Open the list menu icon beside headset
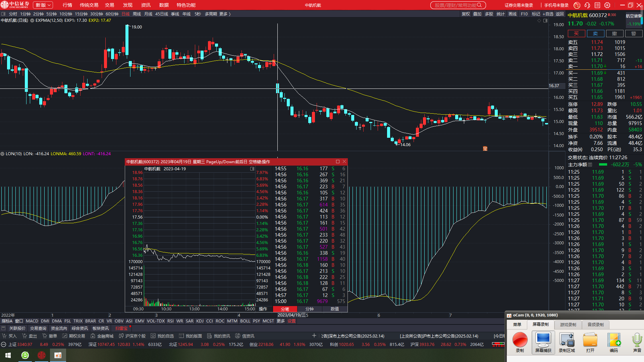This screenshot has height=362, width=644. point(597,5)
